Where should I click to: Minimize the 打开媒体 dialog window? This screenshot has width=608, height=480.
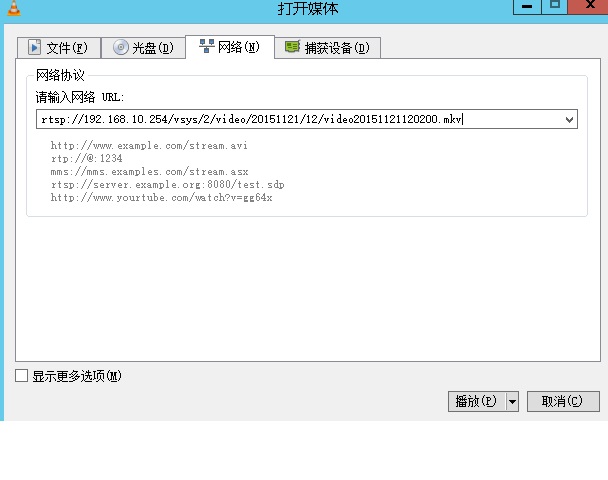pyautogui.click(x=527, y=6)
